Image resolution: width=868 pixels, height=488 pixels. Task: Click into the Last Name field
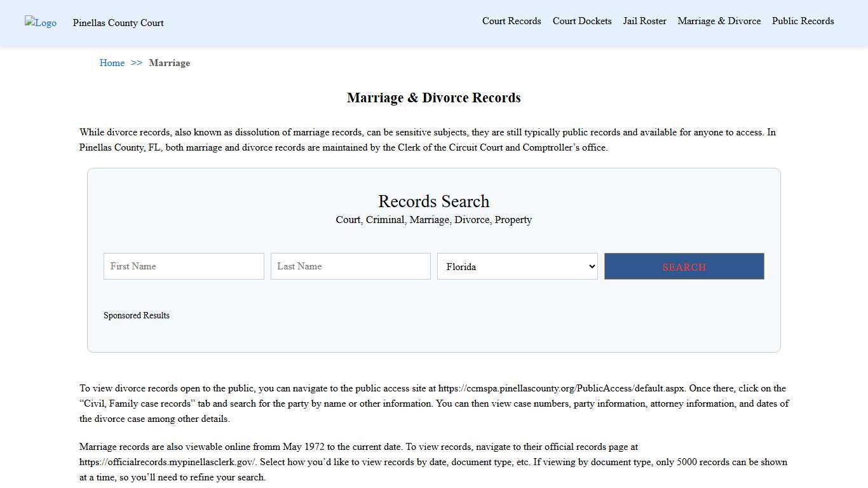(x=350, y=266)
